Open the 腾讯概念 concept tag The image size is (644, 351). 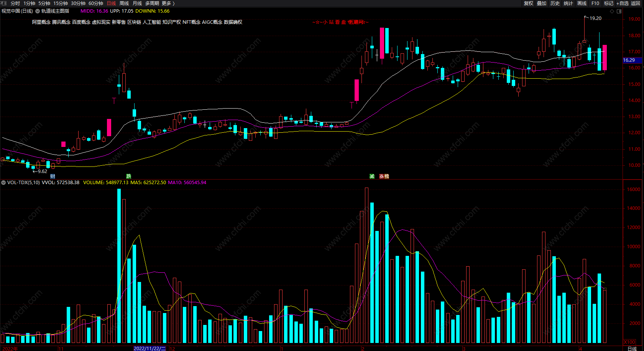point(61,22)
